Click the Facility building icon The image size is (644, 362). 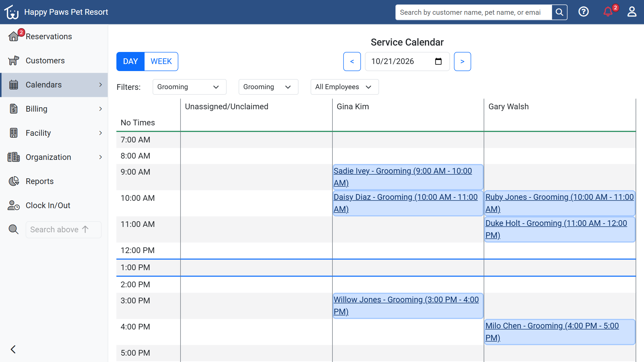(13, 133)
